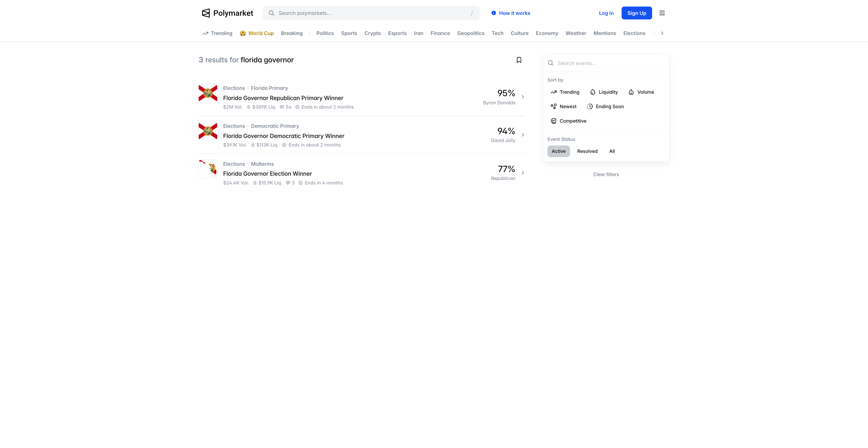The width and height of the screenshot is (868, 448).
Task: Go to Esports category
Action: pyautogui.click(x=397, y=33)
